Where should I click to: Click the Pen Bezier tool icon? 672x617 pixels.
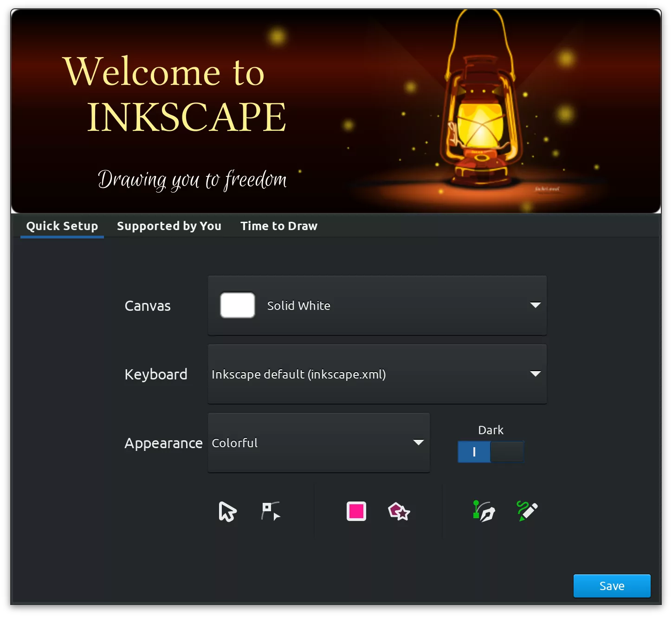[x=484, y=511]
